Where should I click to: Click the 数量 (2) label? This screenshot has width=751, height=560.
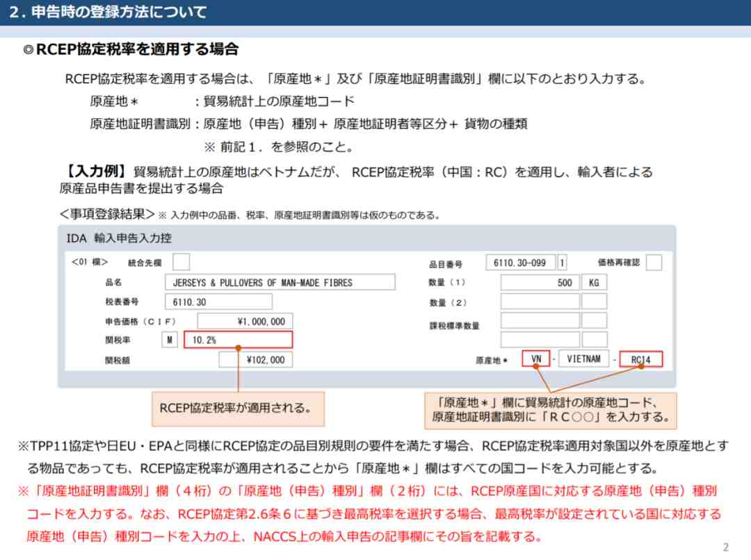pos(448,302)
